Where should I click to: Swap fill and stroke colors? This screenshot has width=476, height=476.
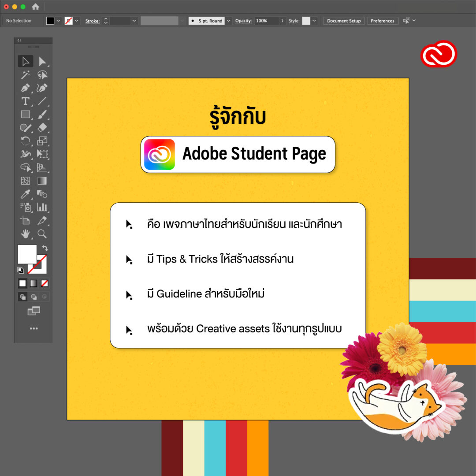click(x=45, y=248)
